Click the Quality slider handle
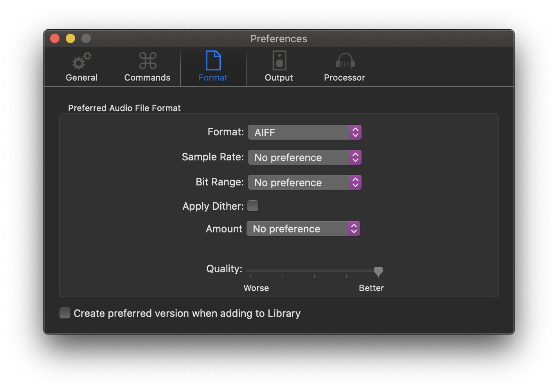The height and width of the screenshot is (392, 558). point(378,271)
